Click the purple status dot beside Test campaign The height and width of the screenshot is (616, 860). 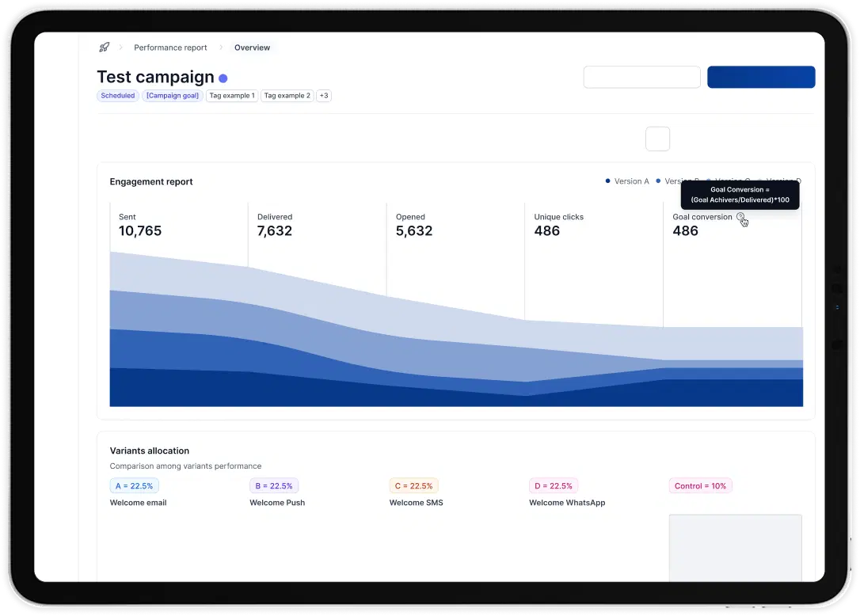click(223, 78)
